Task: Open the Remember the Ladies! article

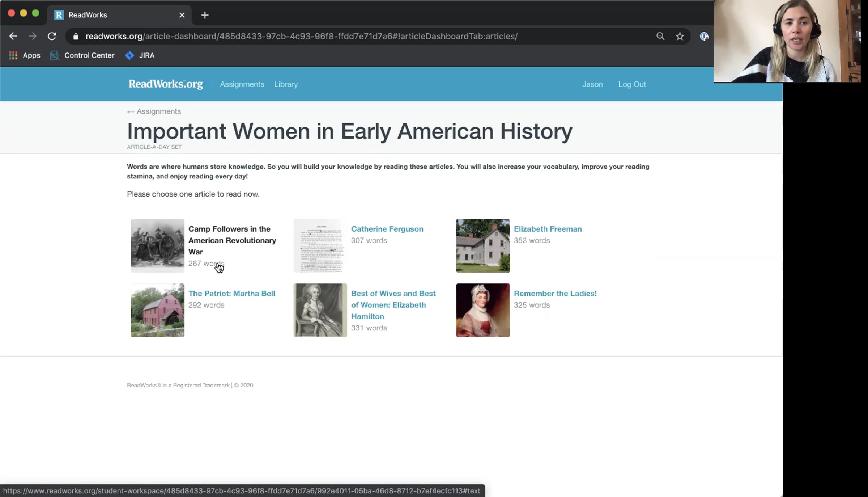Action: click(555, 294)
